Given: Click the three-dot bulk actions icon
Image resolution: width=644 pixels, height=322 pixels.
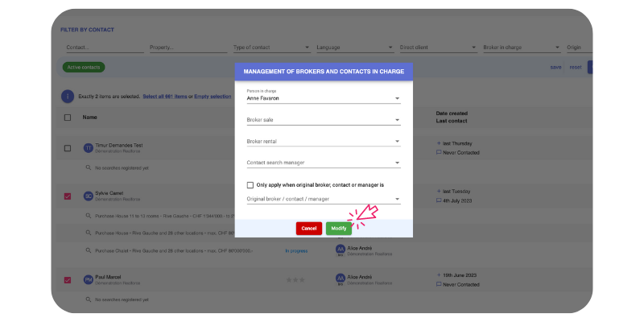Looking at the screenshot, I should [x=68, y=97].
